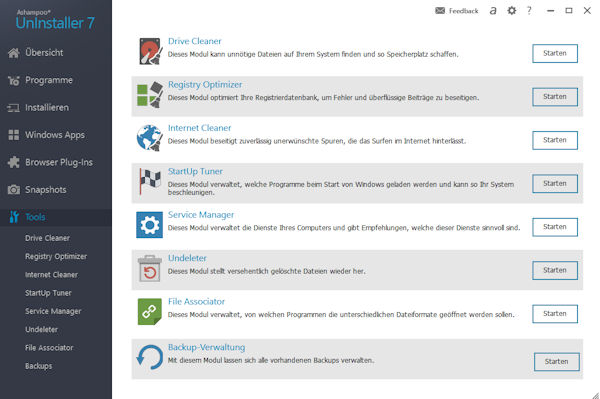Click the Undeleter trash bin icon

tap(150, 269)
